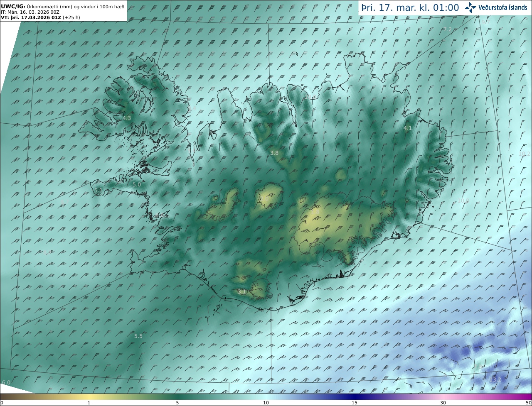532x406 pixels.
Task: Click the color scale tick label 1
Action: 89,403
